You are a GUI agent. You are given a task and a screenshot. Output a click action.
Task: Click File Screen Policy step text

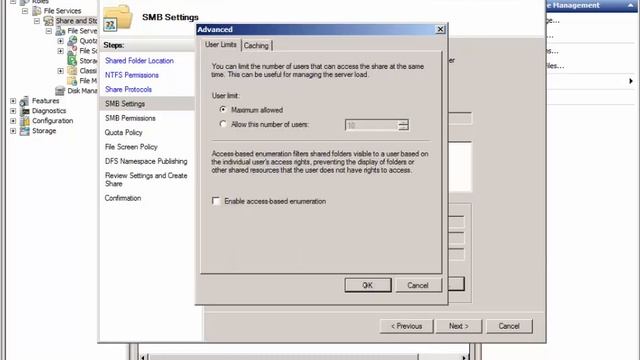point(131,147)
